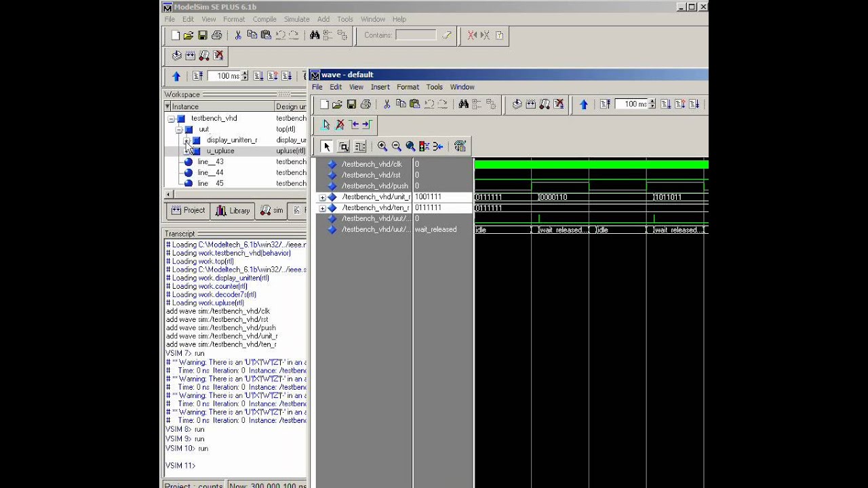
Task: Click Zoom In icon in wave window
Action: [382, 146]
